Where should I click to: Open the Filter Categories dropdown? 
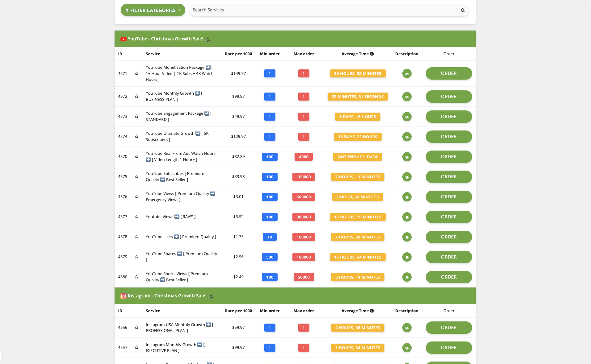point(153,10)
